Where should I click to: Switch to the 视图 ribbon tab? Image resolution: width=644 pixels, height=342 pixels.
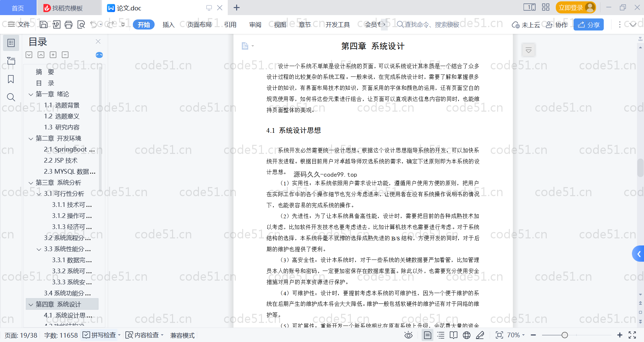coord(280,24)
